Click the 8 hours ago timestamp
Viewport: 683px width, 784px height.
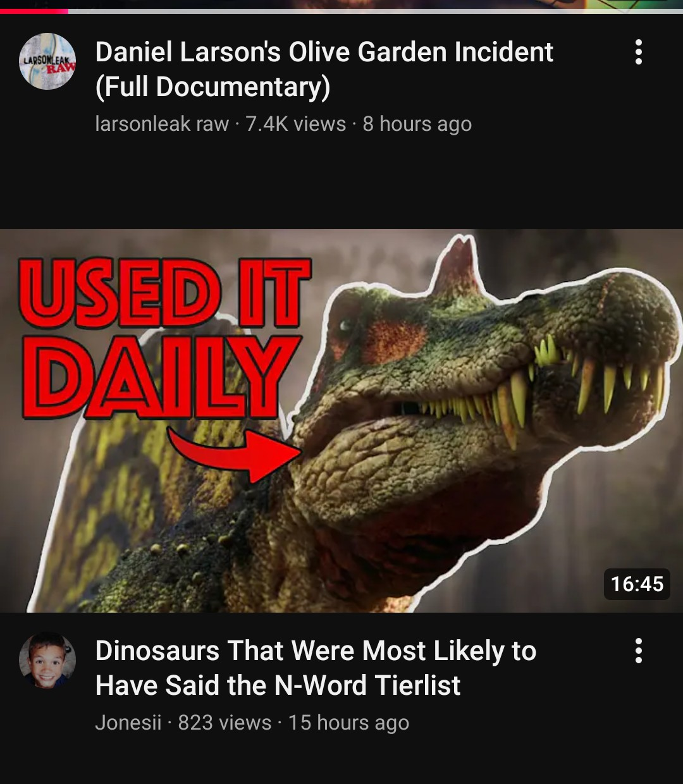[417, 124]
